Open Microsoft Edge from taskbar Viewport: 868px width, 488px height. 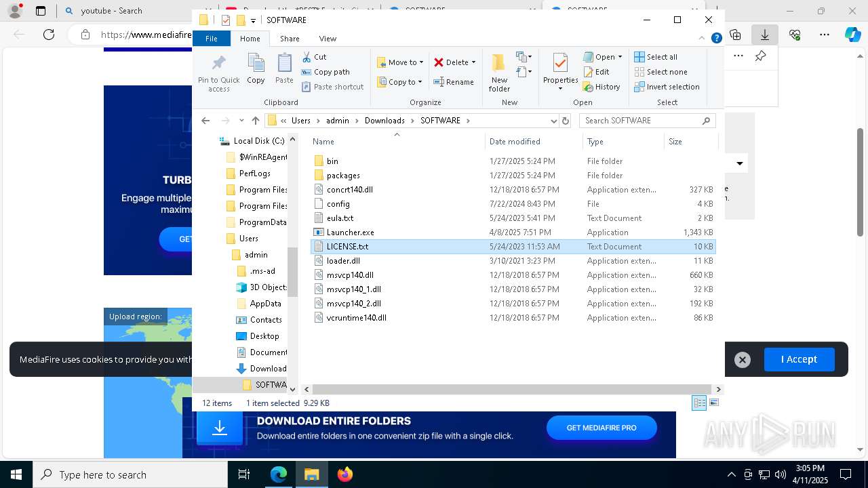[279, 474]
